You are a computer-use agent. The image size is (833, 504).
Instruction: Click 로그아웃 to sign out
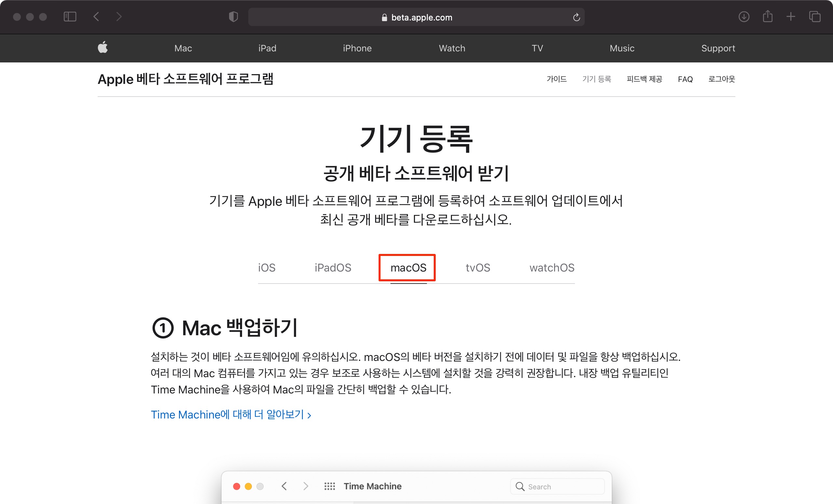point(721,79)
